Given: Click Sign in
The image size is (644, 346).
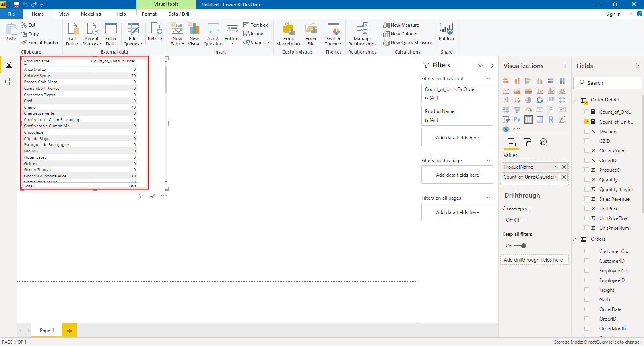Looking at the screenshot, I should 613,14.
